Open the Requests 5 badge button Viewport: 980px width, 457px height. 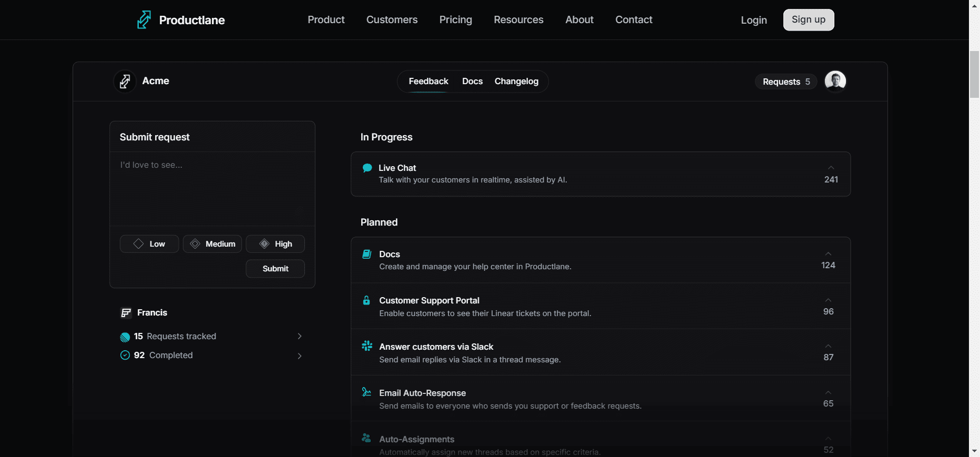coord(786,82)
